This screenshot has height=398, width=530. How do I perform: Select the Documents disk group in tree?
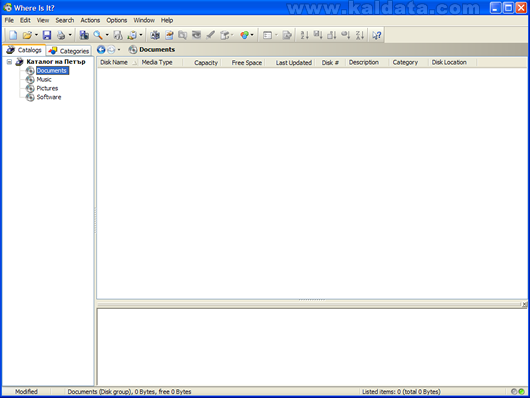(52, 70)
